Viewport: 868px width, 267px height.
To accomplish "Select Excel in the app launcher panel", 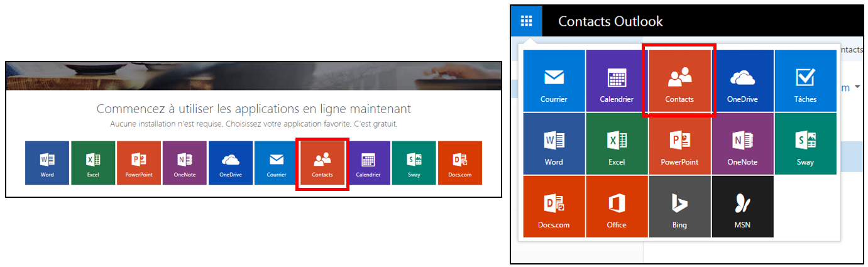I will coord(617,144).
